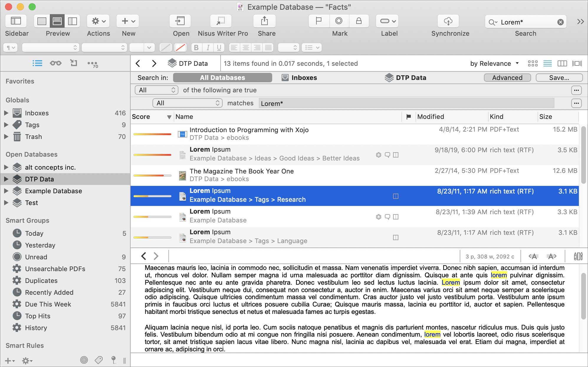
Task: Expand the alt concepts inc. database
Action: (6, 167)
